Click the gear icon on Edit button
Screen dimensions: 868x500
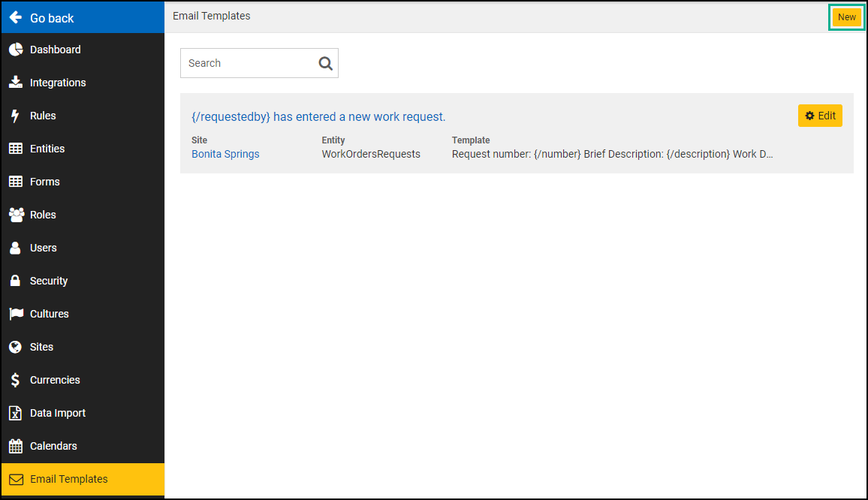809,116
